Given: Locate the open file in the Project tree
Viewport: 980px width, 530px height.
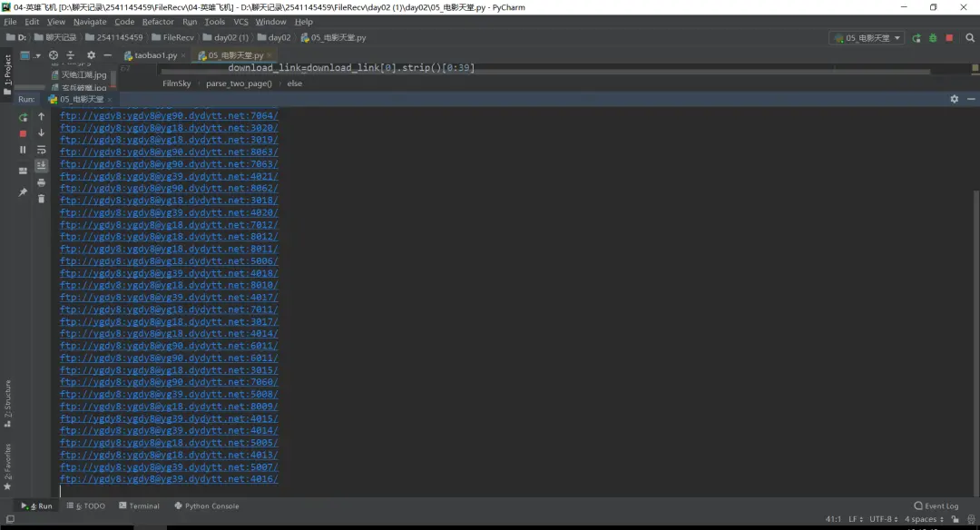Looking at the screenshot, I should click(x=54, y=55).
